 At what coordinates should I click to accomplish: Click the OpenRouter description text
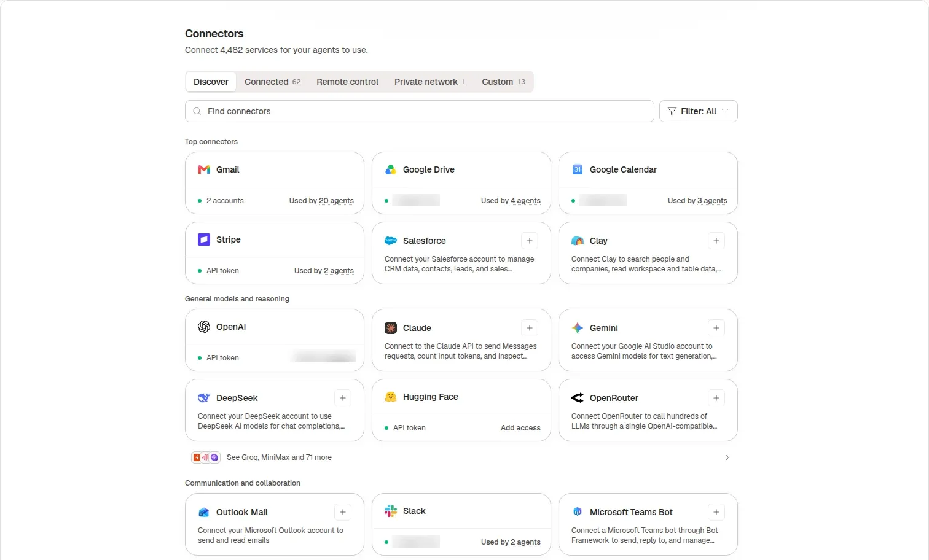click(x=644, y=421)
